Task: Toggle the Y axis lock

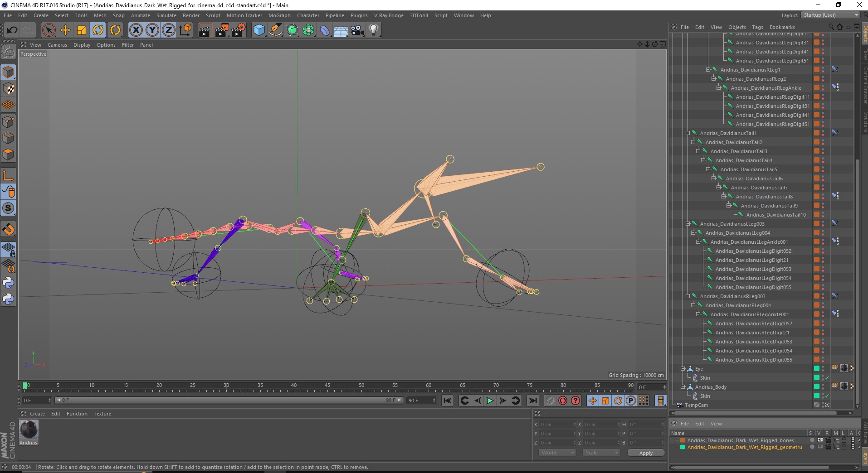Action: pos(152,30)
